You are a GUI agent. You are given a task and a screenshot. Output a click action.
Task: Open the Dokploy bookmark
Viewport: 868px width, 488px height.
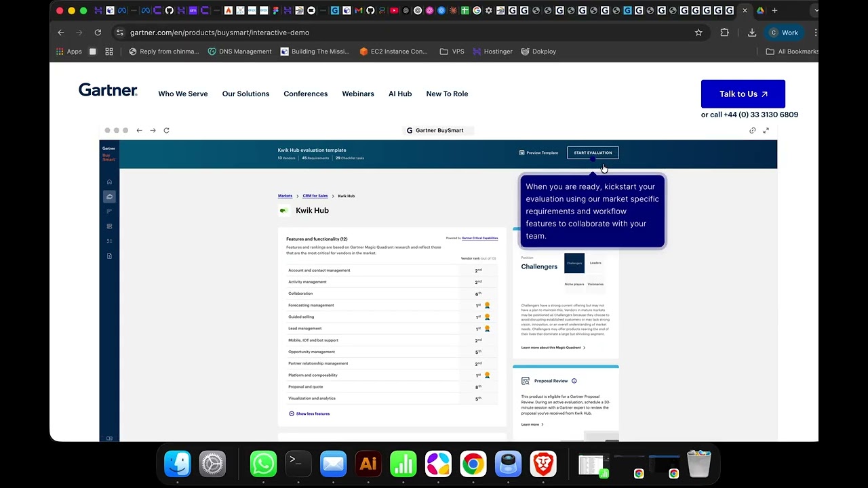(x=538, y=52)
